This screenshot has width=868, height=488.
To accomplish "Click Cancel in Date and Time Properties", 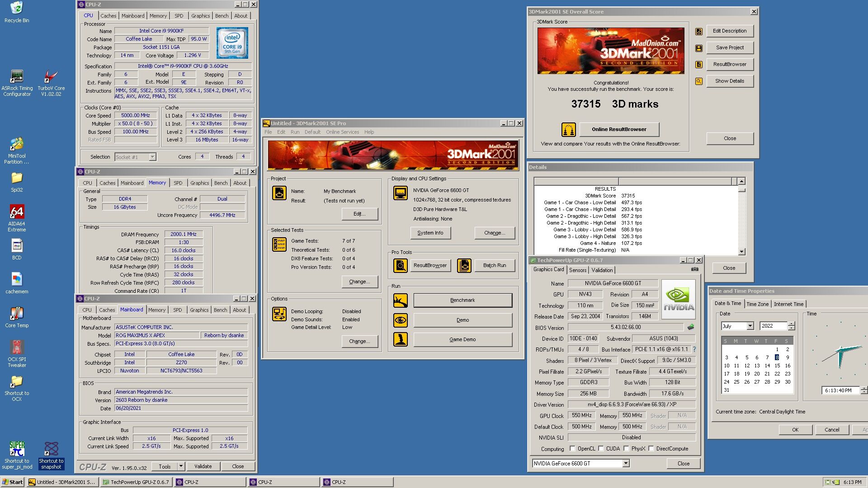I will coord(832,430).
